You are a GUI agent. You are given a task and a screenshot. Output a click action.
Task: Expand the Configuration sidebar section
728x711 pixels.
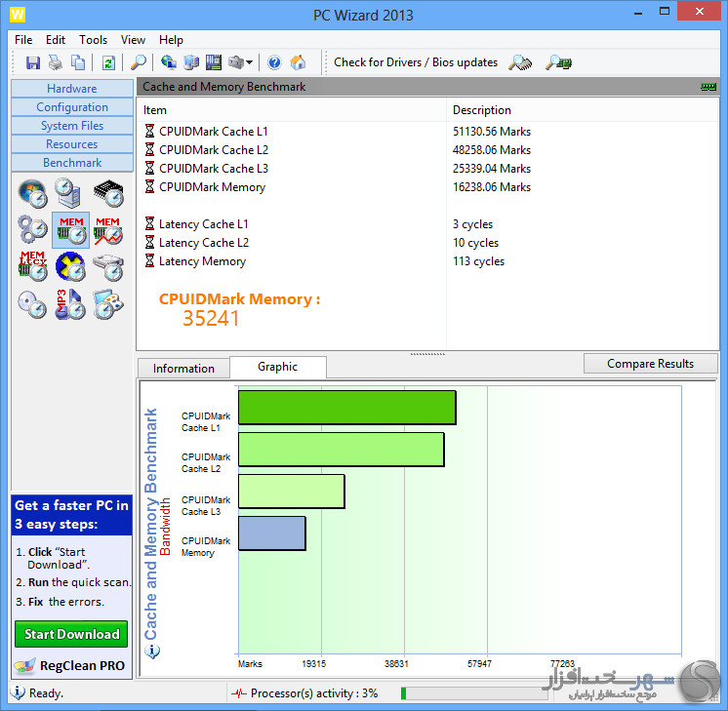click(x=72, y=107)
